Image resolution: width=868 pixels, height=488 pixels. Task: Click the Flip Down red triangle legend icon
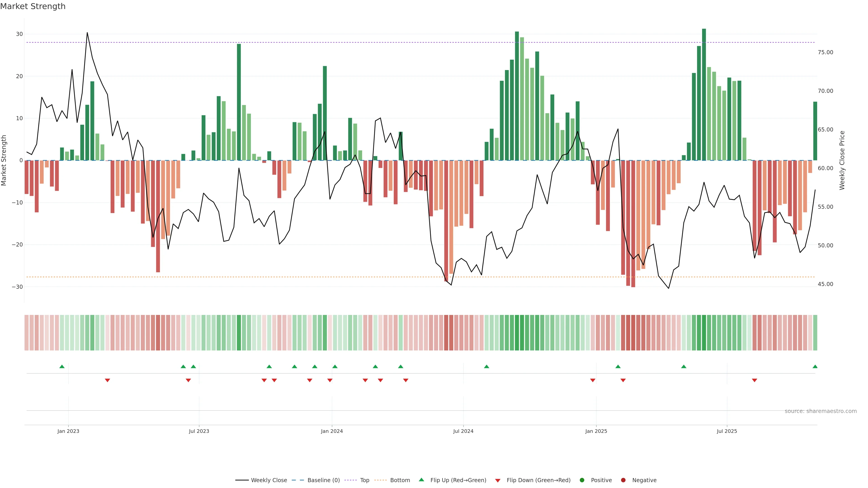click(498, 481)
